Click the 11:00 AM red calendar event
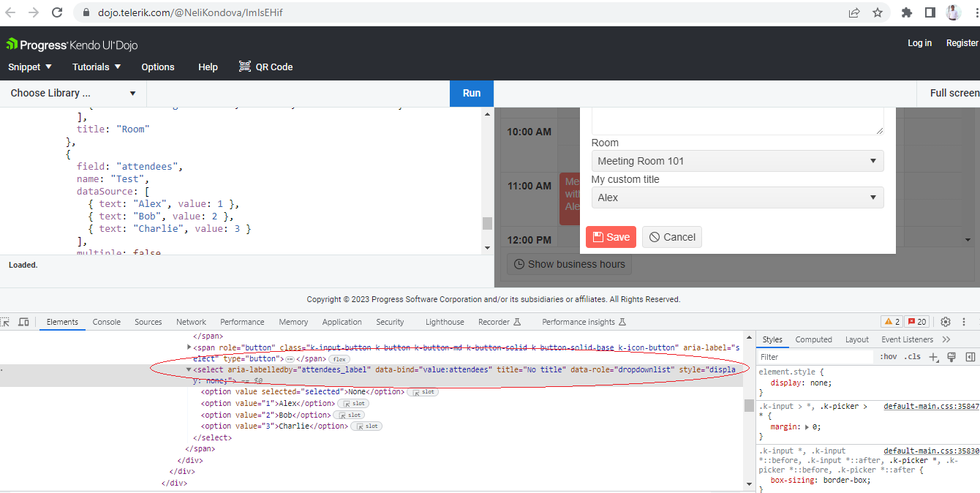 [x=570, y=198]
